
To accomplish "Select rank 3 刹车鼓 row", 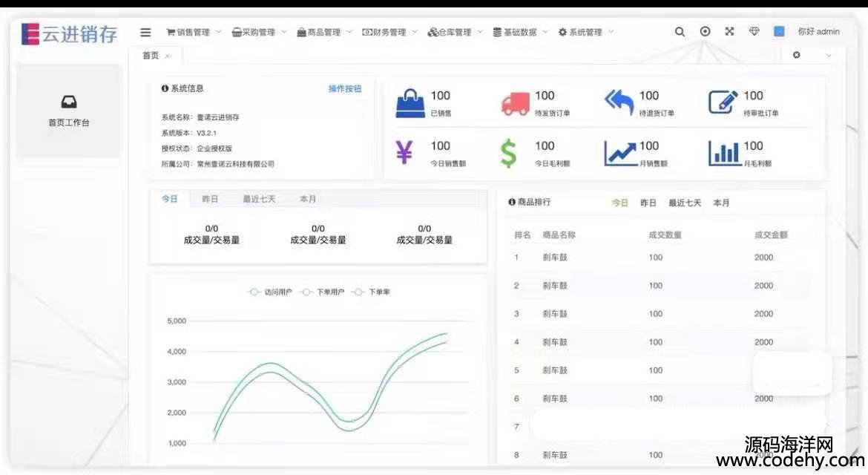I will click(x=659, y=314).
